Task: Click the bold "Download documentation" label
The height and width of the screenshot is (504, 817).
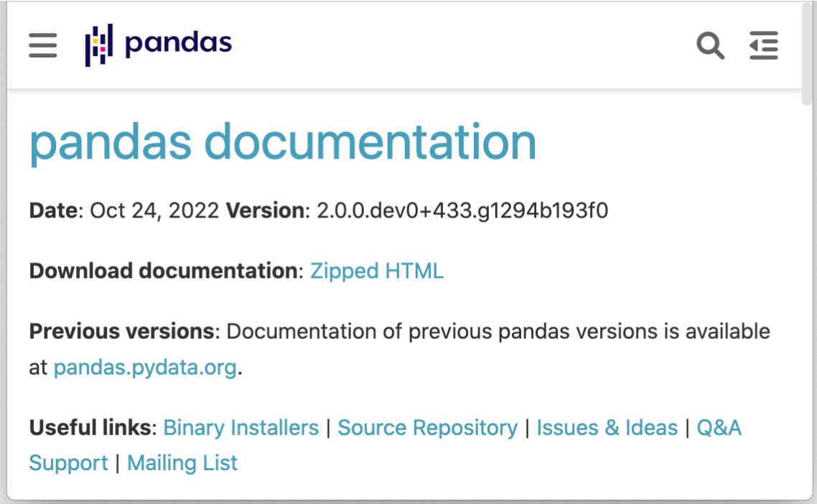Action: (163, 271)
